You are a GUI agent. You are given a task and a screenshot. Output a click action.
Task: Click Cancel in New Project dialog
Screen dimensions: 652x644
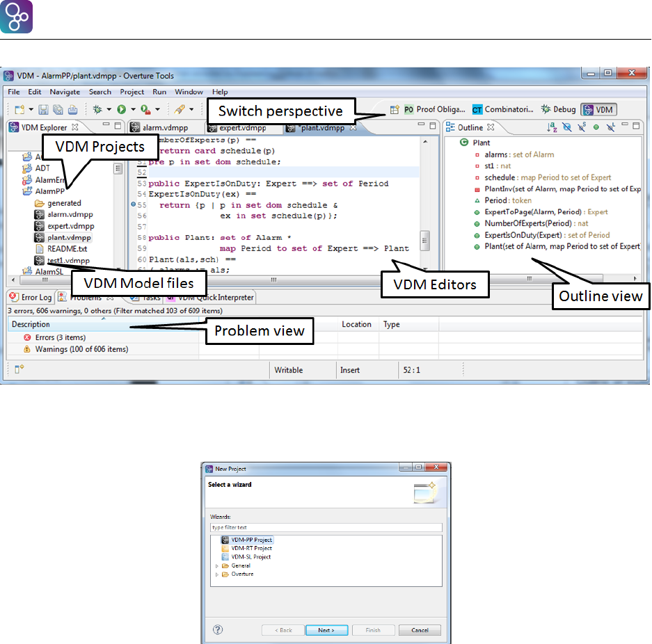tap(420, 630)
